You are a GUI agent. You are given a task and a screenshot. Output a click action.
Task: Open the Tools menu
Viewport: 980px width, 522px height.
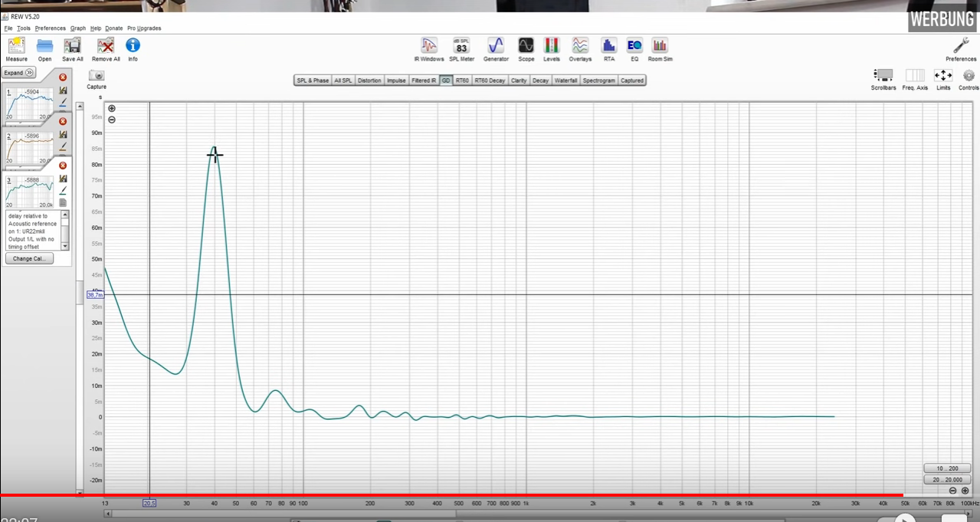24,28
